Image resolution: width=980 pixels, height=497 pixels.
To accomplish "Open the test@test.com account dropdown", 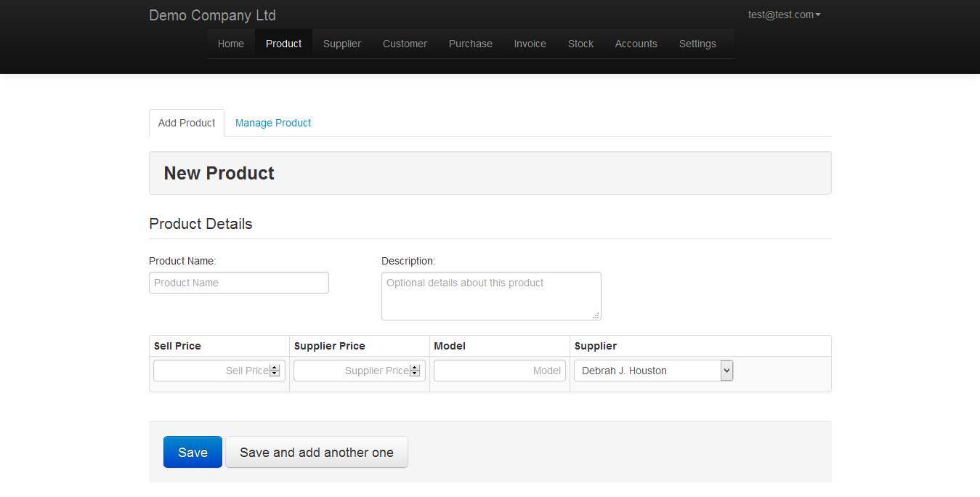I will pyautogui.click(x=784, y=15).
